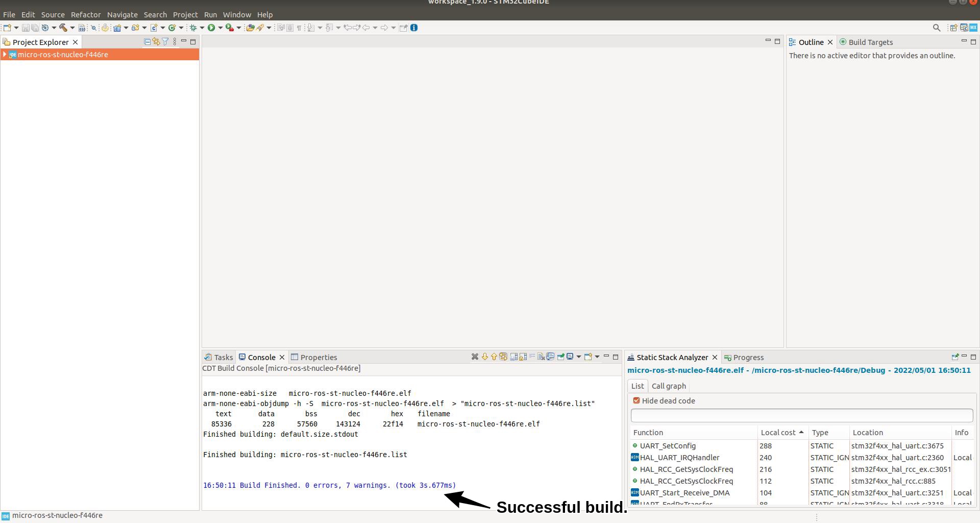Click the Open Type folder icon in toolbar
This screenshot has width=980, height=523.
(250, 28)
